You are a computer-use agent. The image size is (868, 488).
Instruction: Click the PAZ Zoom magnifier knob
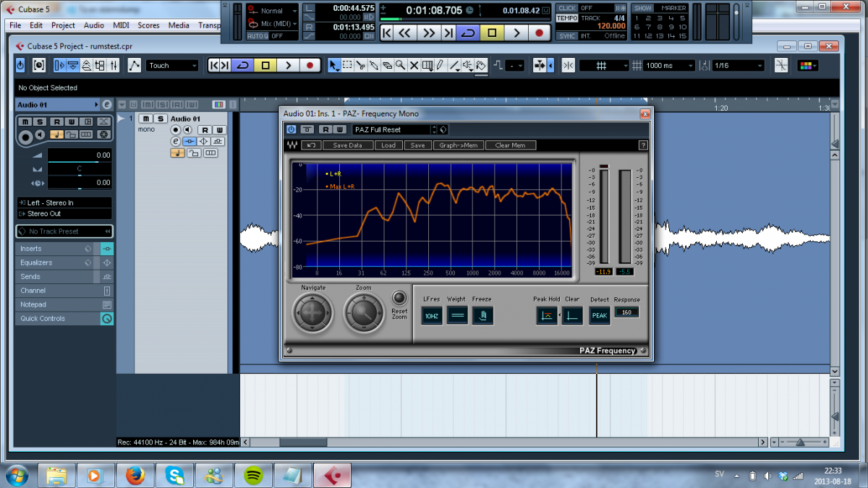click(364, 313)
